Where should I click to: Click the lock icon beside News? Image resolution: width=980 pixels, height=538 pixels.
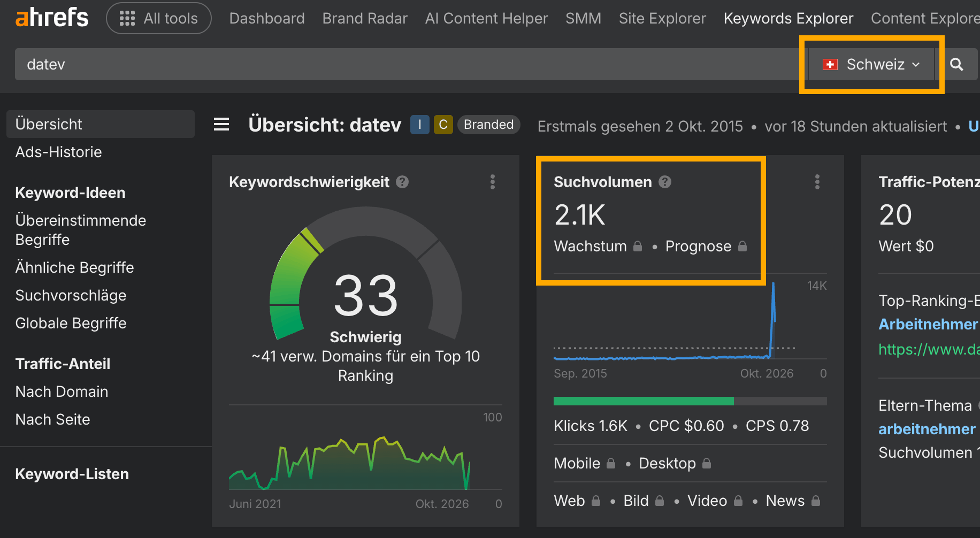pyautogui.click(x=816, y=501)
